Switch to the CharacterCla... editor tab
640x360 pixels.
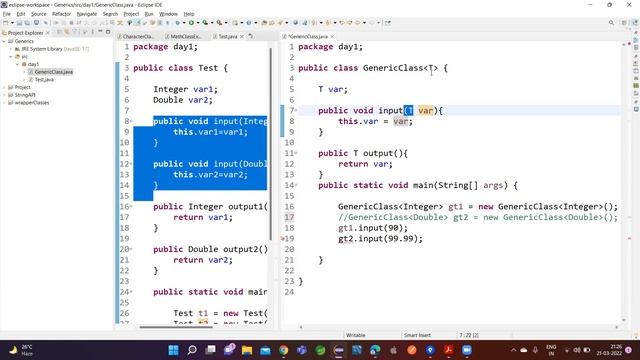pyautogui.click(x=136, y=36)
